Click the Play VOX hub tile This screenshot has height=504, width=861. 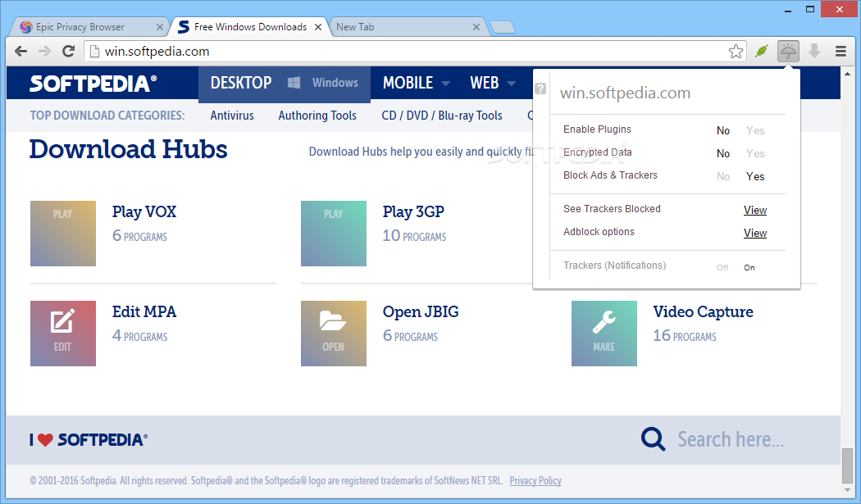[x=63, y=234]
